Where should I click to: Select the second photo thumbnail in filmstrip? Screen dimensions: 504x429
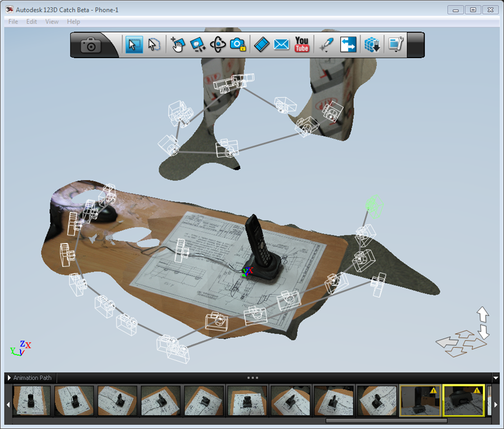74,401
